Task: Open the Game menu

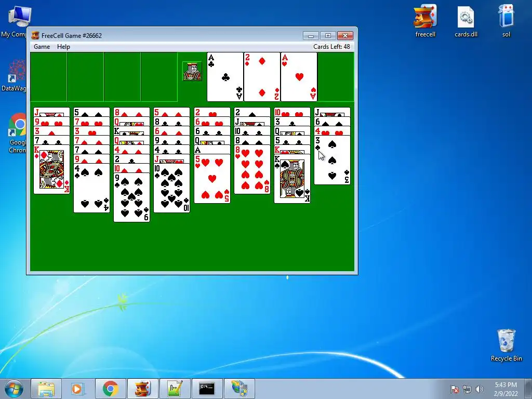Action: point(42,47)
